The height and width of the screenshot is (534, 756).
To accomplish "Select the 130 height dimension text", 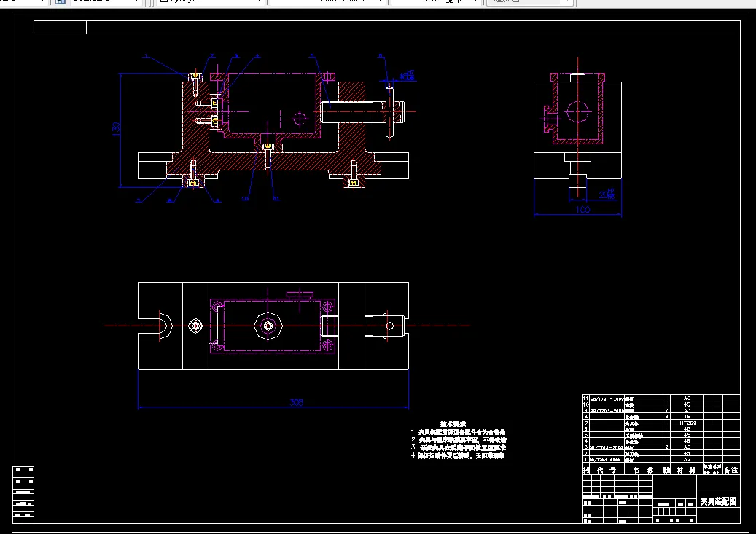I will click(116, 129).
